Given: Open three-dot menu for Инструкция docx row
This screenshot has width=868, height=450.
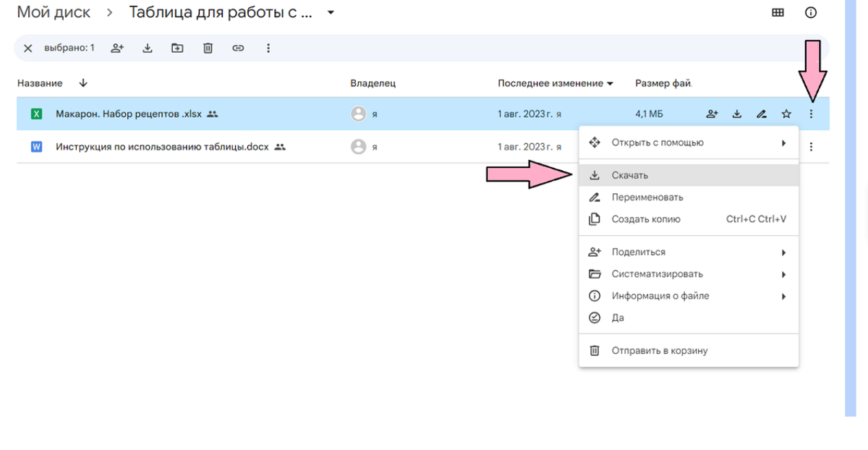Looking at the screenshot, I should [x=811, y=147].
